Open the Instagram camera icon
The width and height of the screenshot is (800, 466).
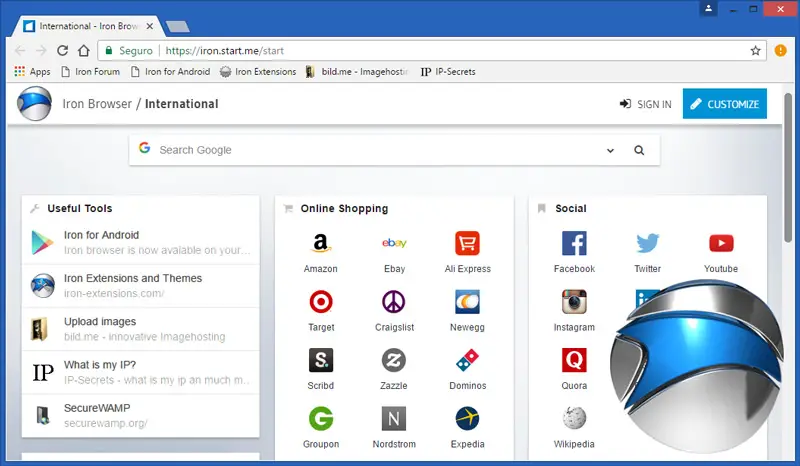(574, 302)
